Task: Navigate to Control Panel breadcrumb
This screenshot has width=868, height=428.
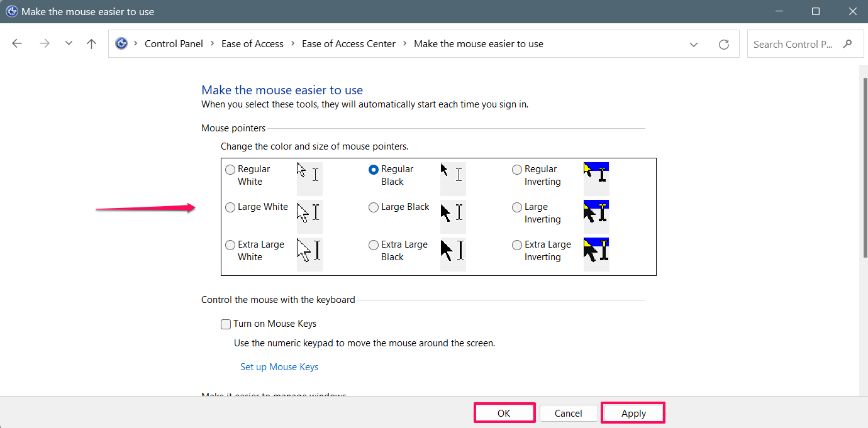Action: 174,44
